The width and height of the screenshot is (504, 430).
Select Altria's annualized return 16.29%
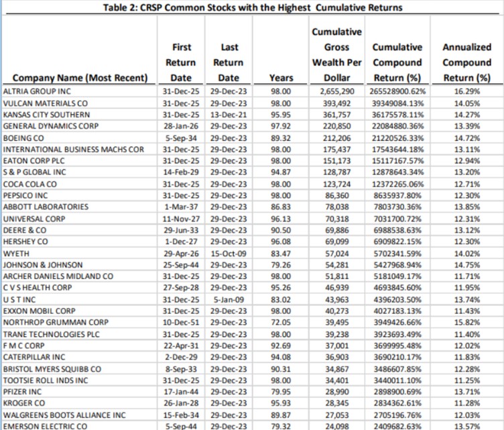[467, 91]
